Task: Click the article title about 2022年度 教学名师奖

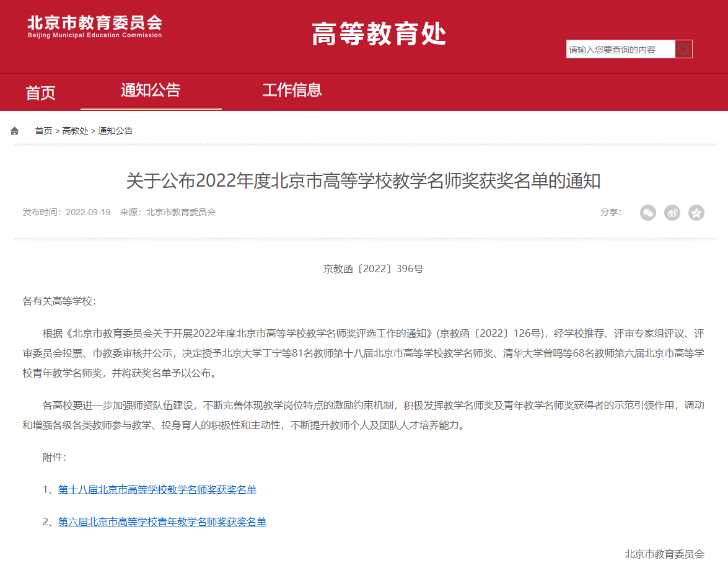Action: [x=364, y=181]
